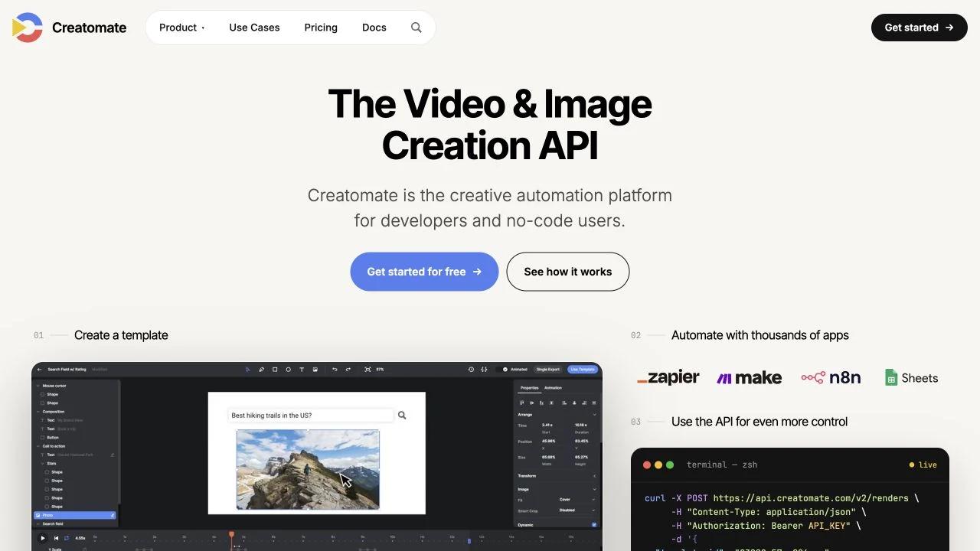Screen dimensions: 980x551
Task: Expand the Transform section
Action: click(594, 476)
